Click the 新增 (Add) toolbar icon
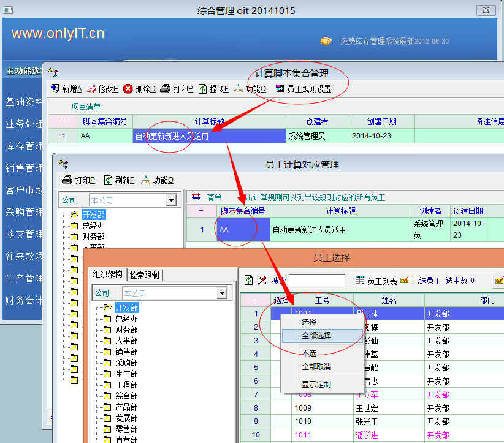504x443 pixels. tap(55, 89)
